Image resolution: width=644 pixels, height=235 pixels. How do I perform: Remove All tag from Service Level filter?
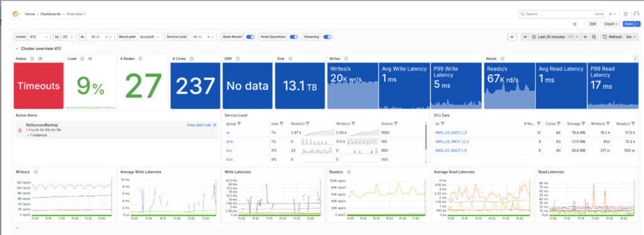coord(200,37)
